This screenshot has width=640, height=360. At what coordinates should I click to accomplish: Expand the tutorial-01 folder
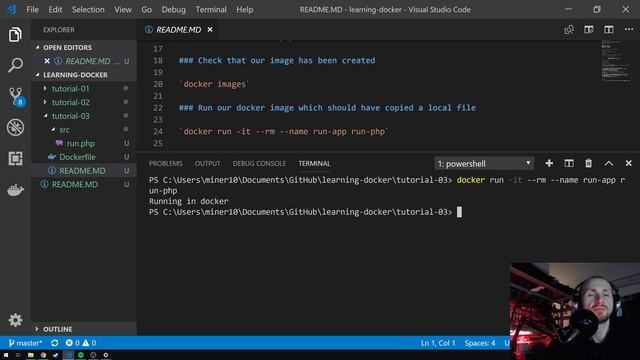pyautogui.click(x=70, y=89)
